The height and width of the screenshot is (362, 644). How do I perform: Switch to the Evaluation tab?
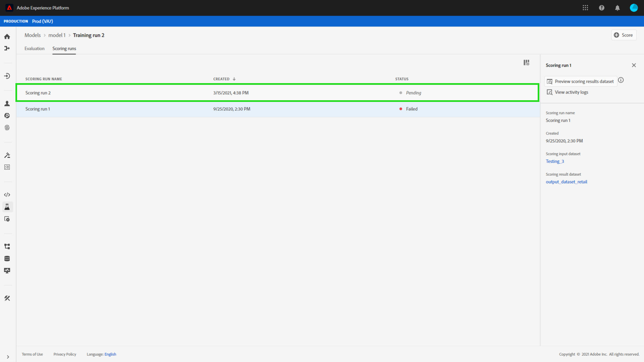34,49
